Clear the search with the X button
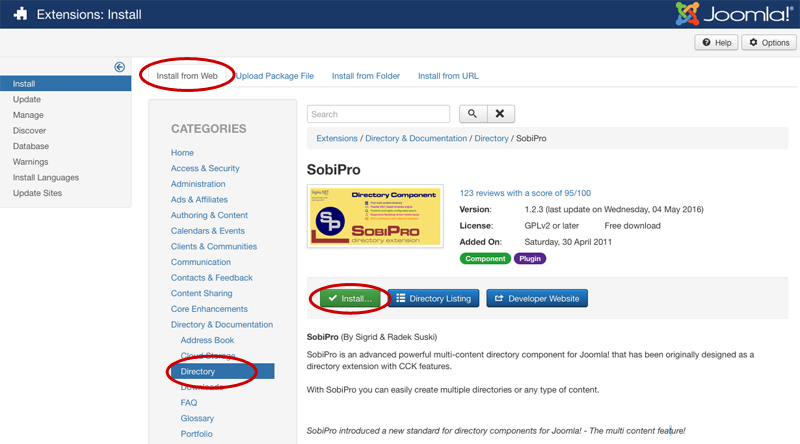The image size is (800, 444). click(x=501, y=114)
